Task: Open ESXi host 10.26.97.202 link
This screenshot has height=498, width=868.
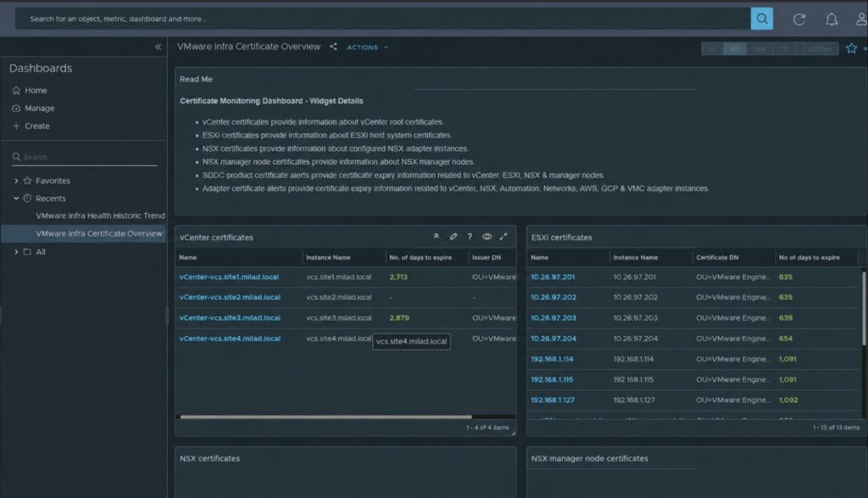Action: point(553,298)
